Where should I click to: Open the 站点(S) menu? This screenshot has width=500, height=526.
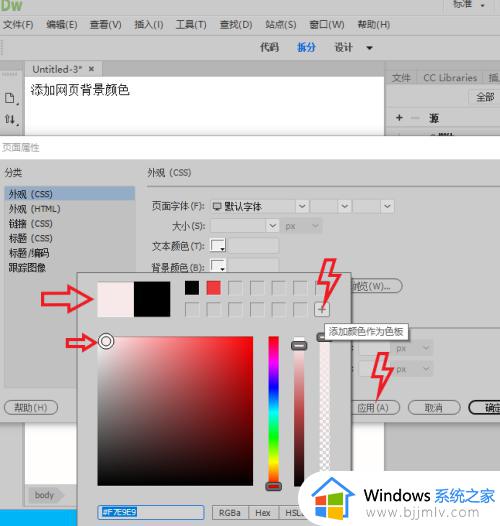click(x=281, y=24)
